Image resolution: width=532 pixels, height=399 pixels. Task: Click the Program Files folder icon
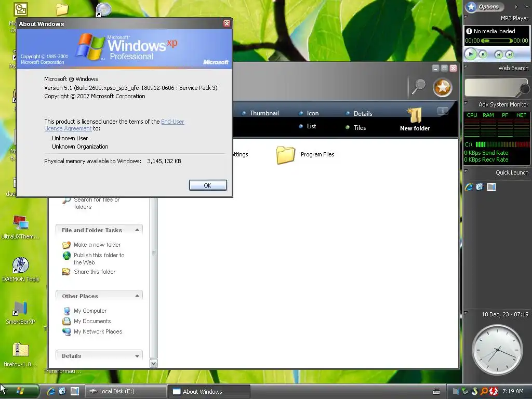(x=285, y=155)
